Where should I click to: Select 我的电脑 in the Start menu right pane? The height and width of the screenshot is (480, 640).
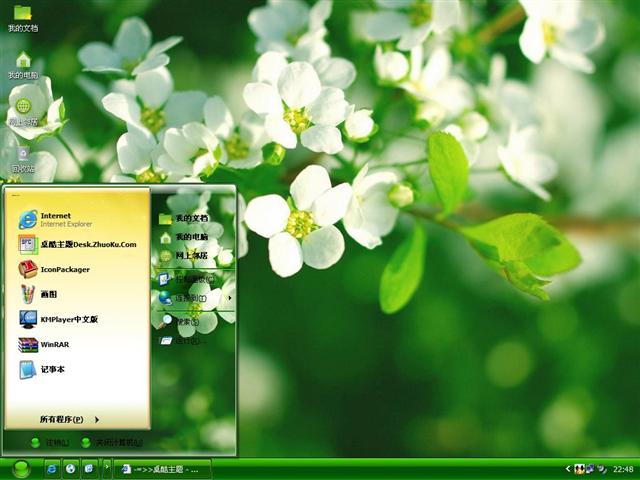click(x=190, y=237)
